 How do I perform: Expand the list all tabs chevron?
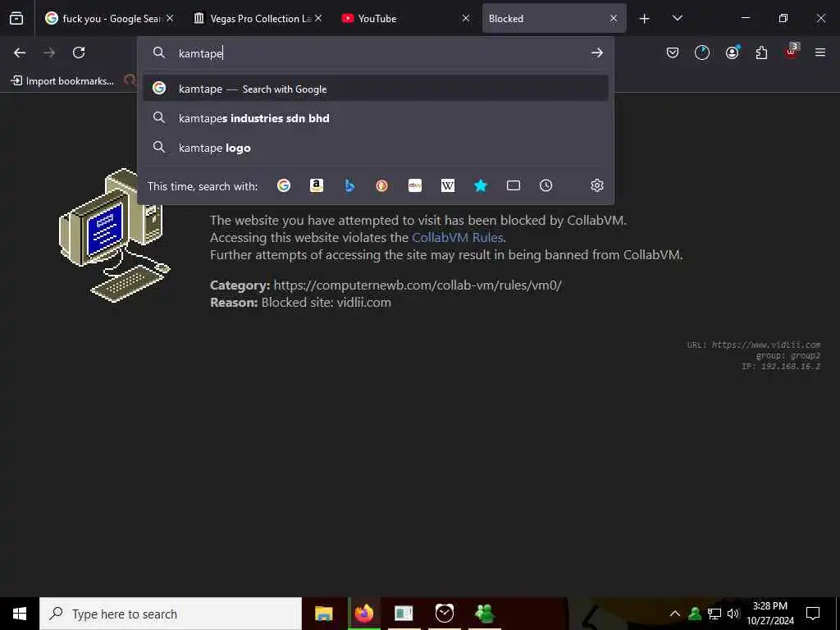(x=677, y=18)
